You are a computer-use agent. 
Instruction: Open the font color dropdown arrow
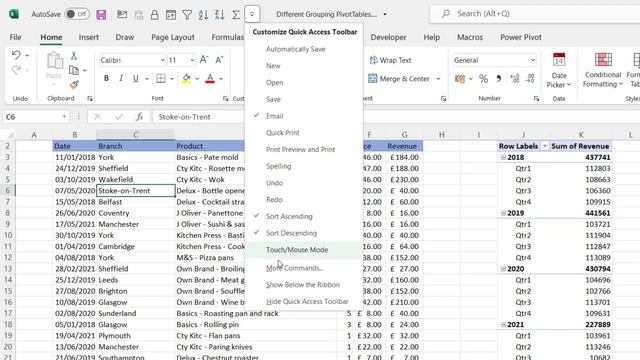221,79
